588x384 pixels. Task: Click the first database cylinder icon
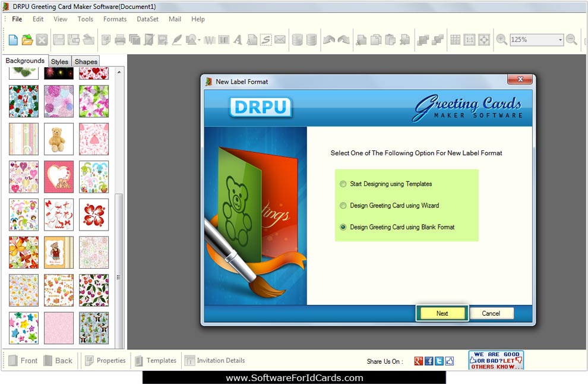298,39
